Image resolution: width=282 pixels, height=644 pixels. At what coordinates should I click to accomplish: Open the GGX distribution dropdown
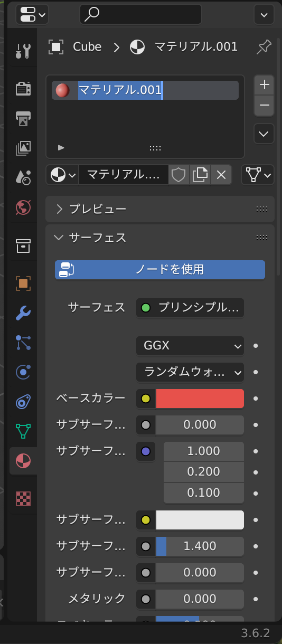point(190,346)
